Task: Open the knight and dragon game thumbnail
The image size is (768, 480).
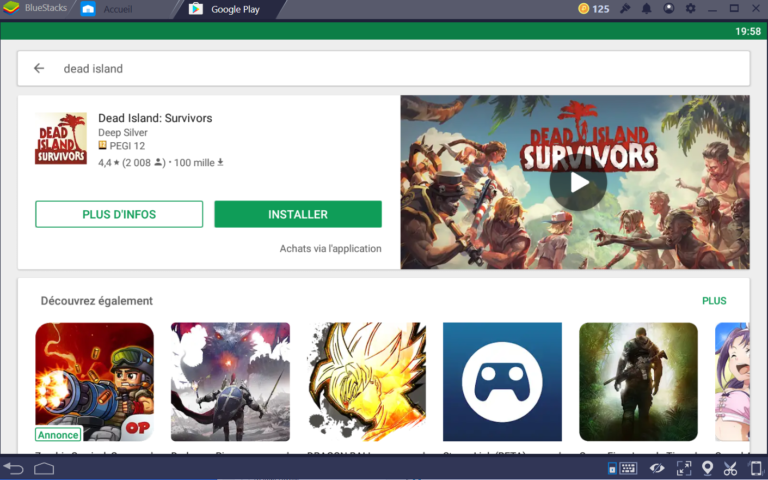Action: click(x=230, y=382)
